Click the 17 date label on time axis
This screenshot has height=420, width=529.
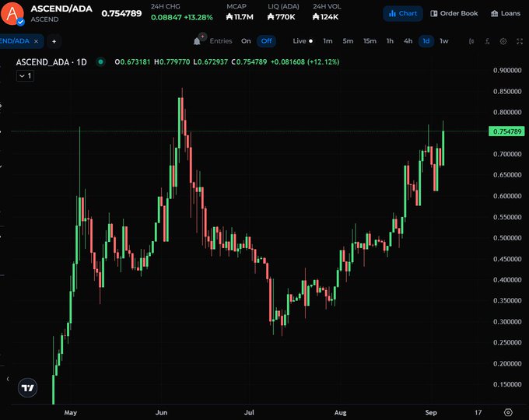click(x=478, y=412)
